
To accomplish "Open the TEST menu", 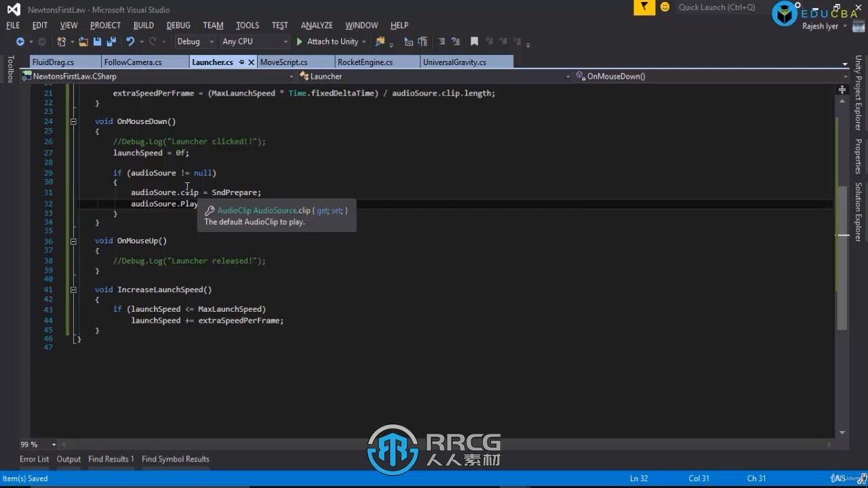I will click(280, 25).
